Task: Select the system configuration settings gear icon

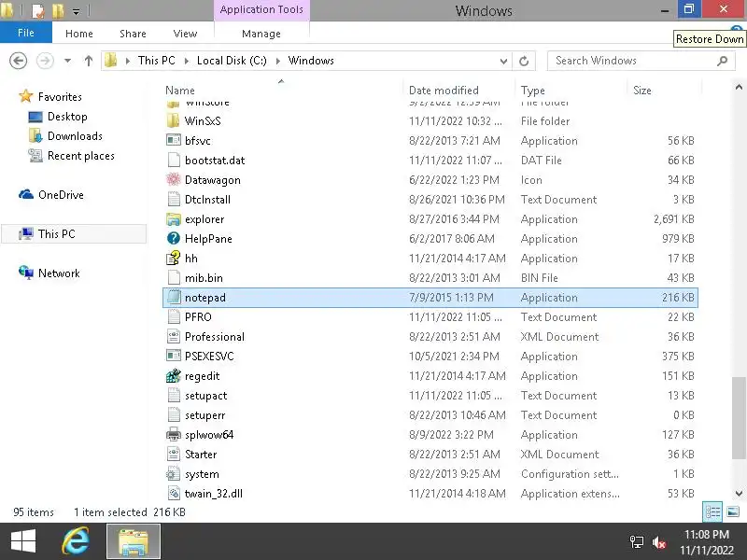Action: (174, 474)
